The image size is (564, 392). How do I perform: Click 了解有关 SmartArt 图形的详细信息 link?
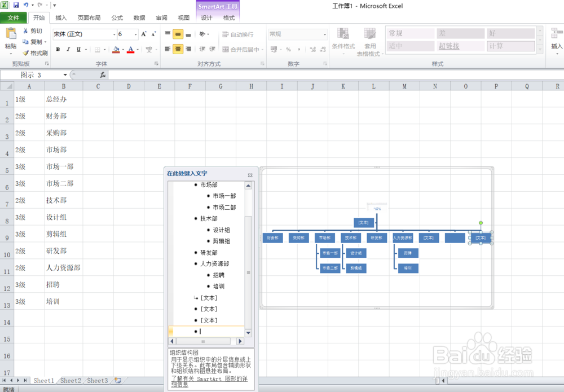(209, 382)
